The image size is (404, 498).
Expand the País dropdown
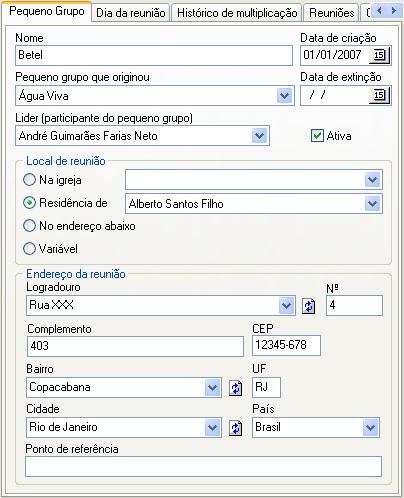point(370,428)
